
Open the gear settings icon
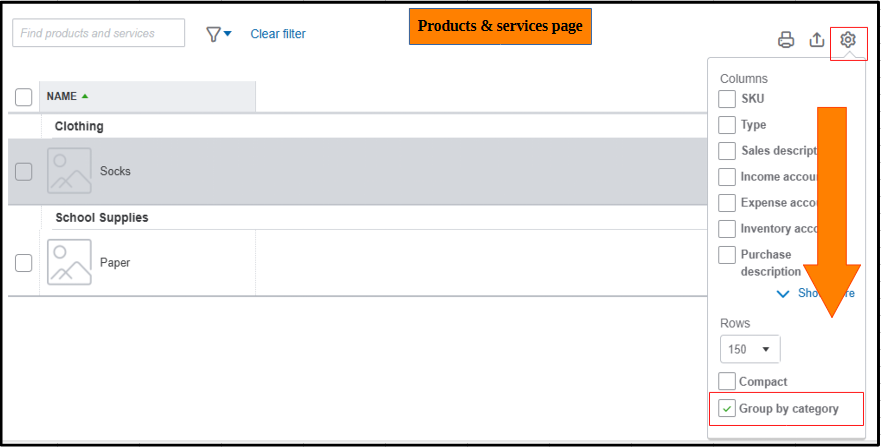(848, 40)
